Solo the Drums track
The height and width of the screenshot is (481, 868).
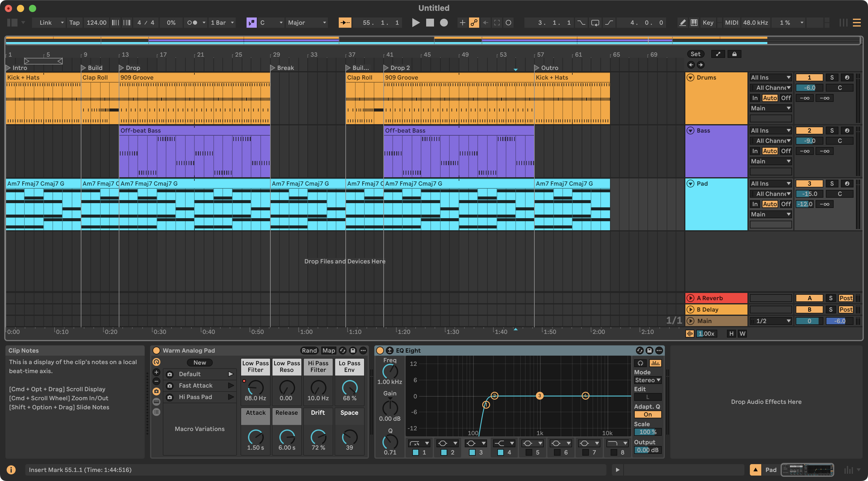(832, 77)
